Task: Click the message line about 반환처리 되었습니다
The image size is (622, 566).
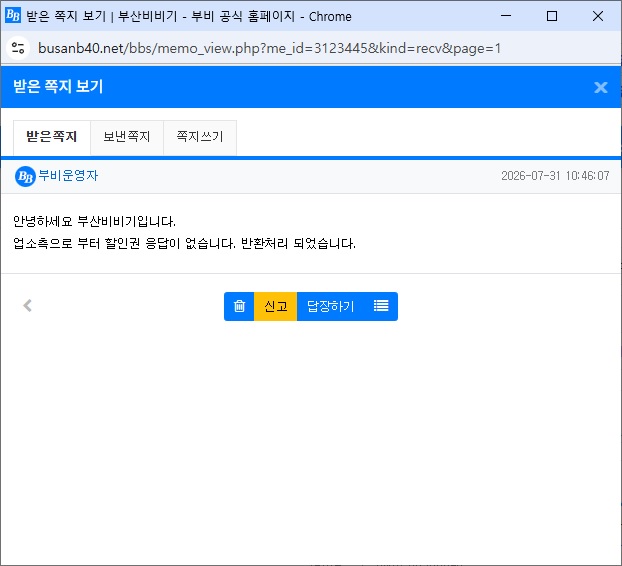Action: tap(184, 243)
